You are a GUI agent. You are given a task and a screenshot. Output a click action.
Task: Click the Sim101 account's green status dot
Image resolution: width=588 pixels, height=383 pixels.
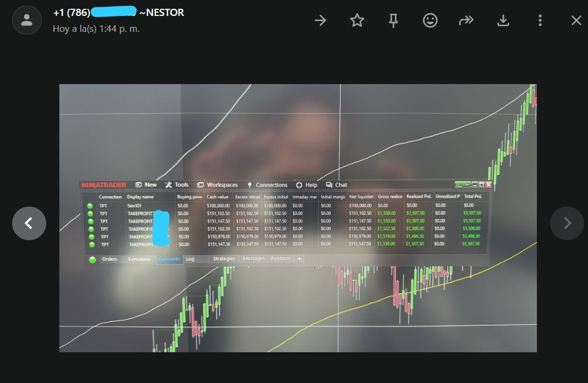coord(90,206)
